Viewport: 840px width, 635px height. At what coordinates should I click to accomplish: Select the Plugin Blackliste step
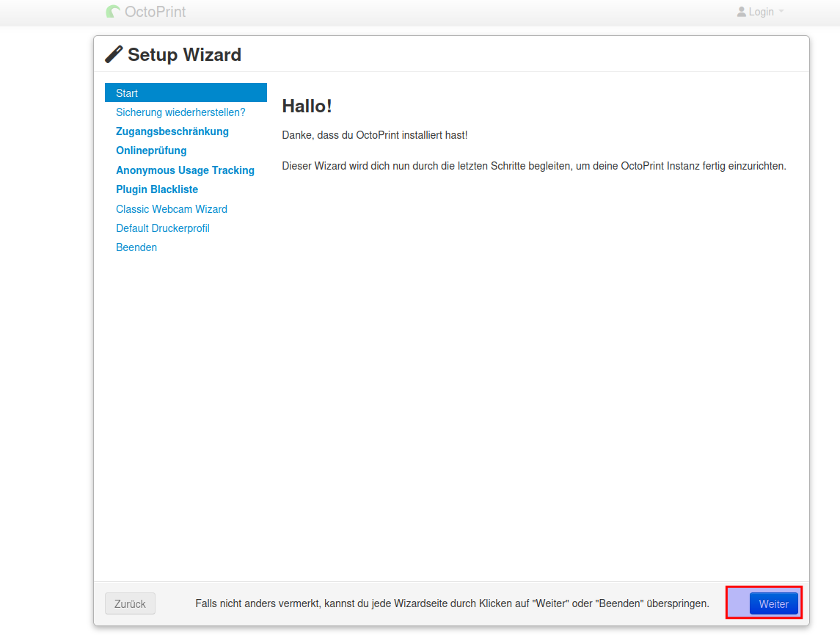tap(157, 189)
